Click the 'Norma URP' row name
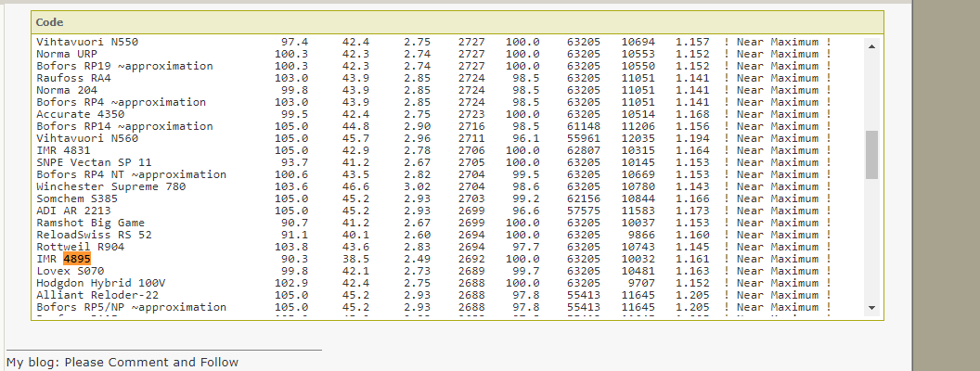This screenshot has height=371, width=980. pyautogui.click(x=66, y=54)
